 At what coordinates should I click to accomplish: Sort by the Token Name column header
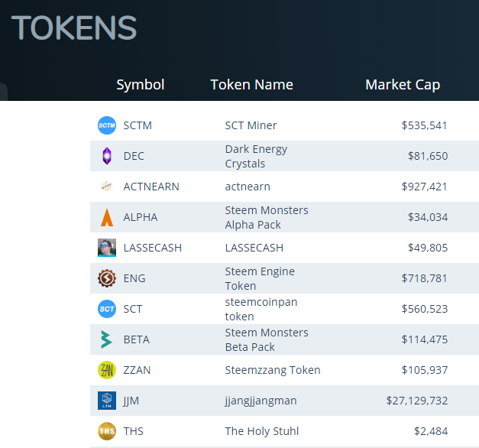251,85
